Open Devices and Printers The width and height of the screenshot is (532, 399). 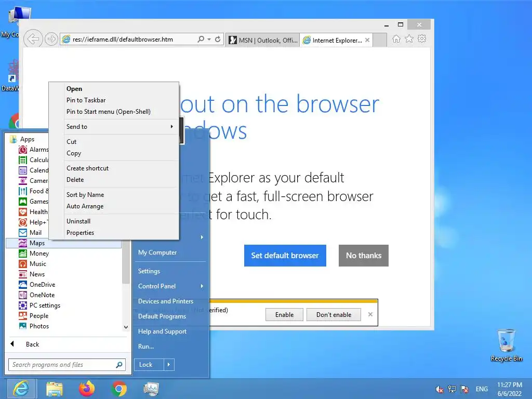tap(166, 301)
